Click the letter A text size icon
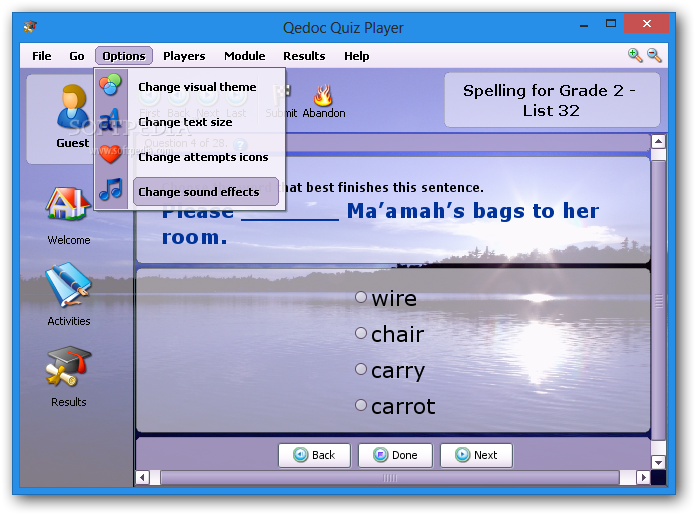The height and width of the screenshot is (515, 696). [x=110, y=120]
